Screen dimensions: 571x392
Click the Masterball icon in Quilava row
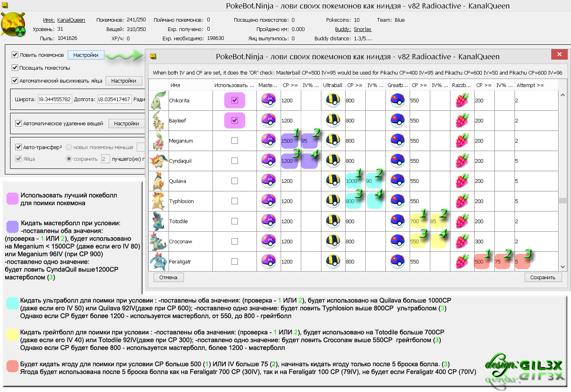tap(269, 181)
